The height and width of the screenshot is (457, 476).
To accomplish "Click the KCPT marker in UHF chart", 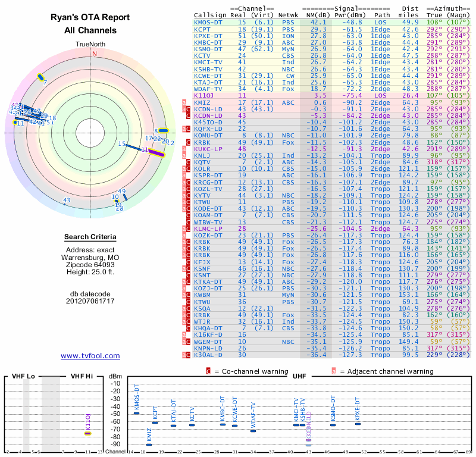I will tap(155, 422).
